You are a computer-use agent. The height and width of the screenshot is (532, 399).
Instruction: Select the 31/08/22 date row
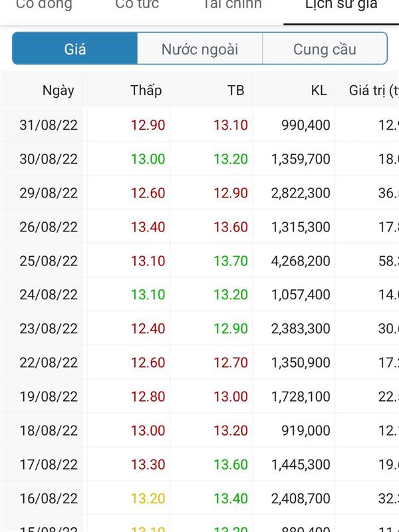49,125
